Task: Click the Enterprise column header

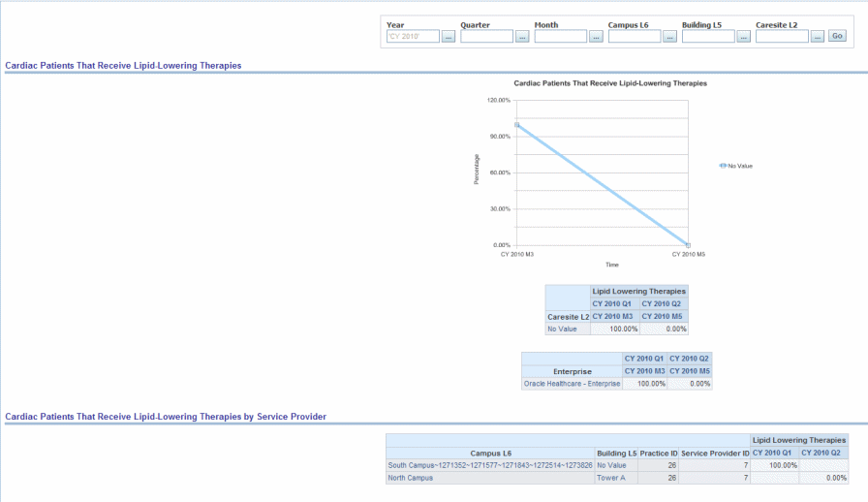Action: (x=573, y=371)
